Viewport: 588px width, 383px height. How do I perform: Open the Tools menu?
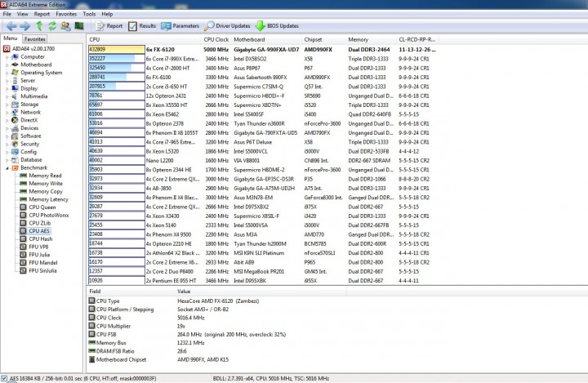(x=89, y=14)
